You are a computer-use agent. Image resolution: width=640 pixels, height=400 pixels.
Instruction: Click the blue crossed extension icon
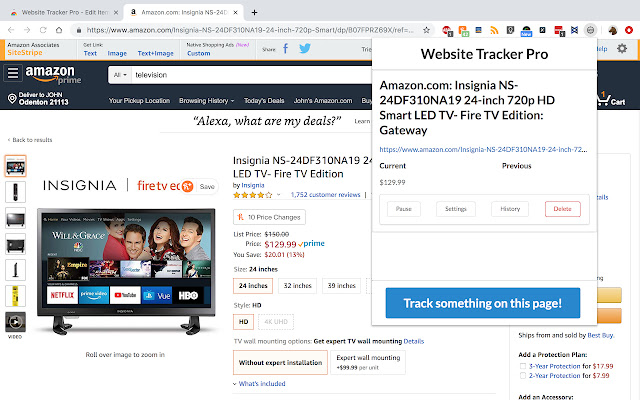click(574, 30)
